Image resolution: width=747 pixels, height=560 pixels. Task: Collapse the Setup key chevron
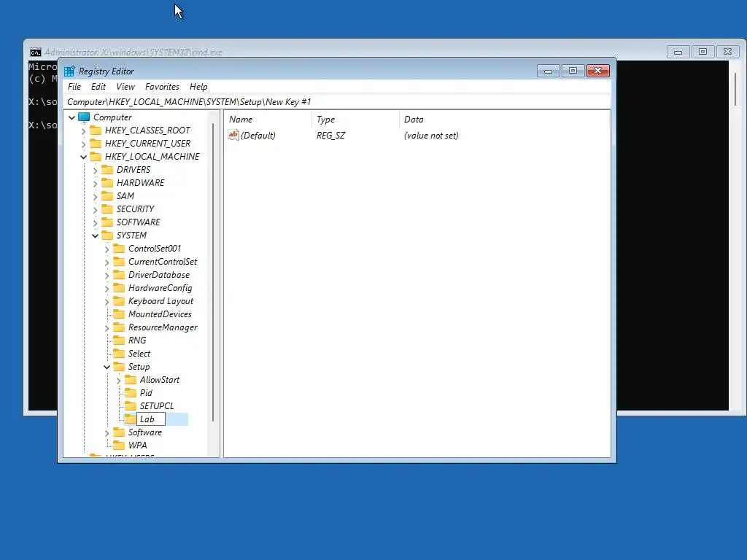point(107,367)
